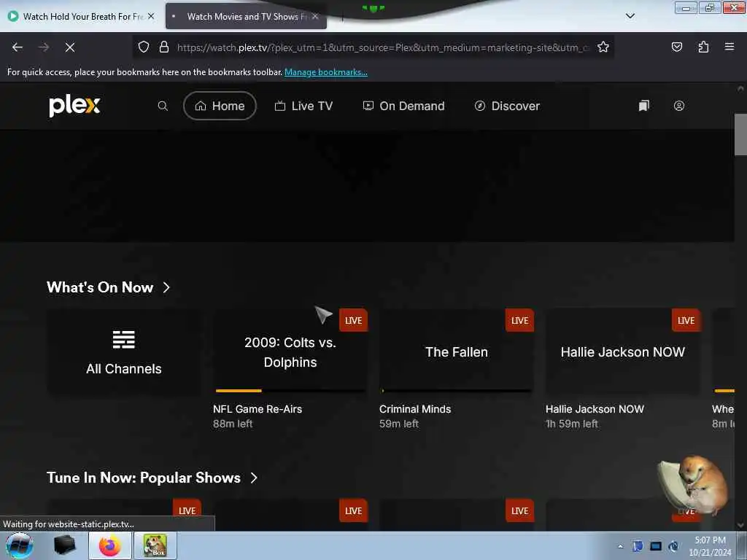The width and height of the screenshot is (747, 560).
Task: Play 2009: Colts vs. Dolphins live tile
Action: [x=290, y=352]
